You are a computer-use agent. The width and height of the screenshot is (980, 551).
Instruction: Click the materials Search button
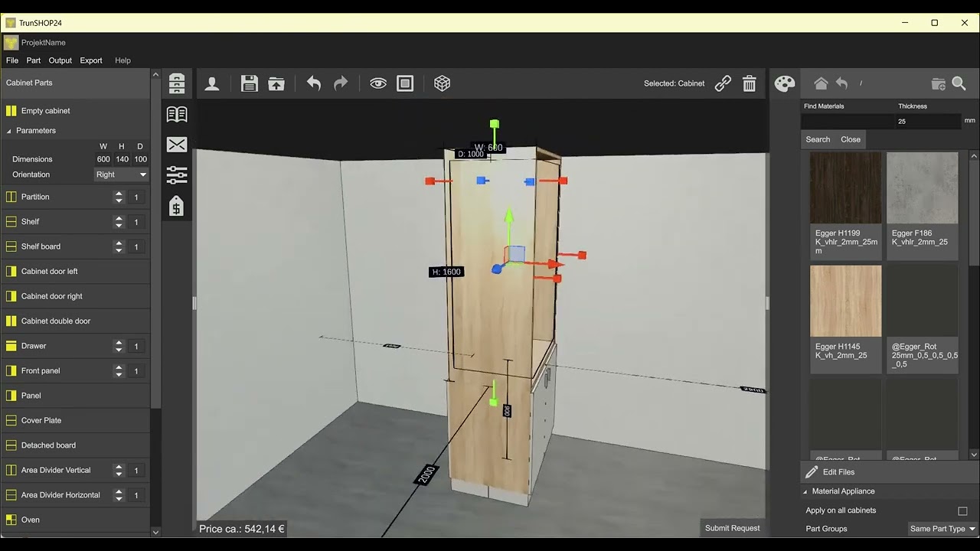click(x=818, y=139)
